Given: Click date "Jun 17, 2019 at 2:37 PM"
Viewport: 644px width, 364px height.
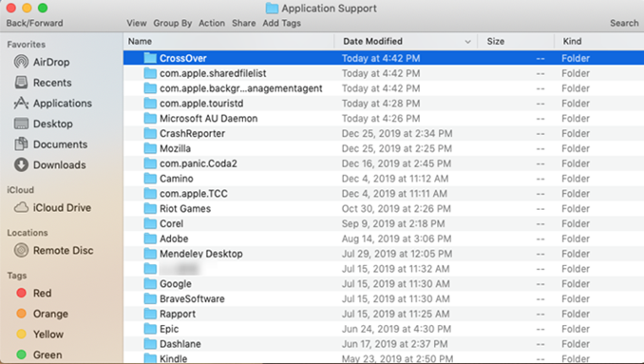Looking at the screenshot, I should [x=395, y=344].
